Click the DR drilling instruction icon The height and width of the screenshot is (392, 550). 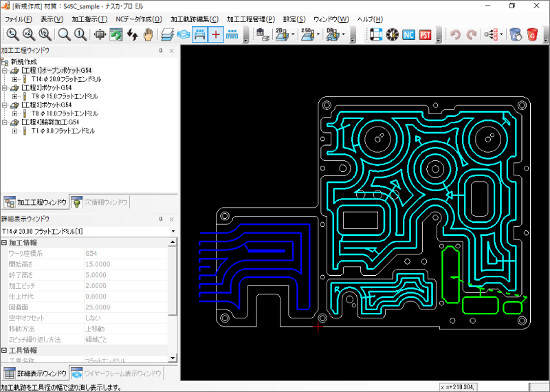[x=333, y=34]
